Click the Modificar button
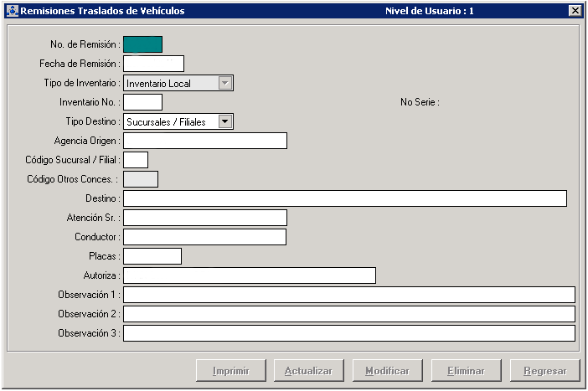Image resolution: width=588 pixels, height=391 pixels. tap(387, 370)
